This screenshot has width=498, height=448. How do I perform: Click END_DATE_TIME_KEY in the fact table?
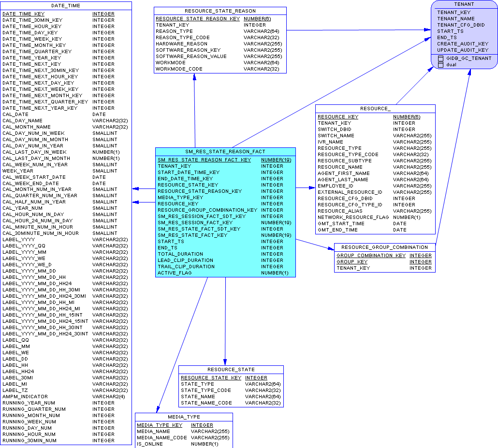185,179
